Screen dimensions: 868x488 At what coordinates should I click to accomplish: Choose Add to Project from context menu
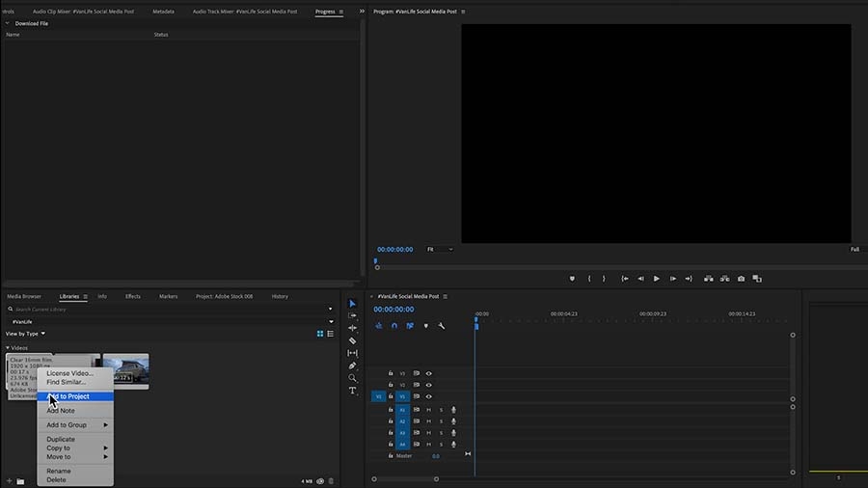(x=75, y=396)
